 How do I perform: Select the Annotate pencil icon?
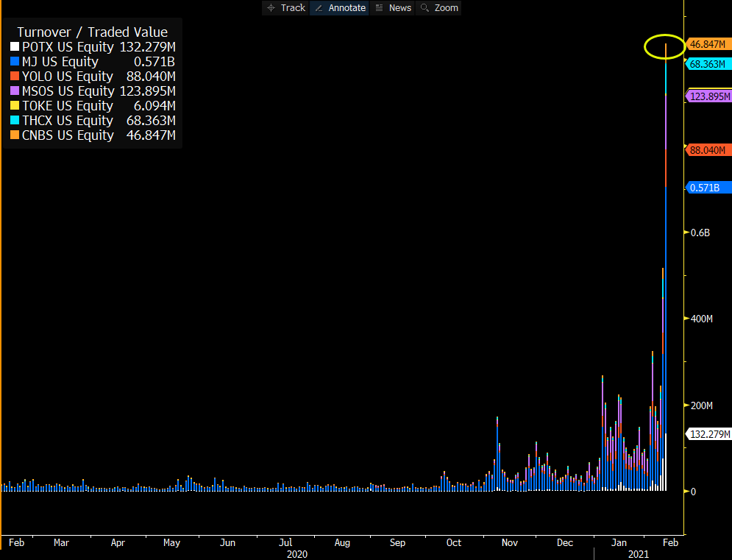pos(319,8)
